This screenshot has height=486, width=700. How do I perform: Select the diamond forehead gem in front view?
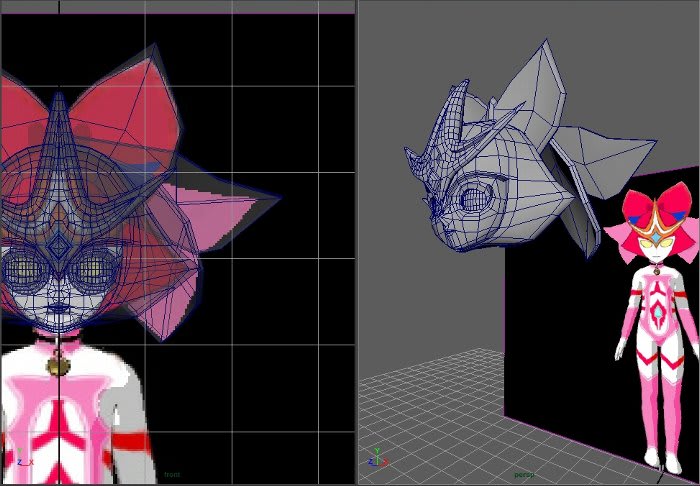point(58,245)
